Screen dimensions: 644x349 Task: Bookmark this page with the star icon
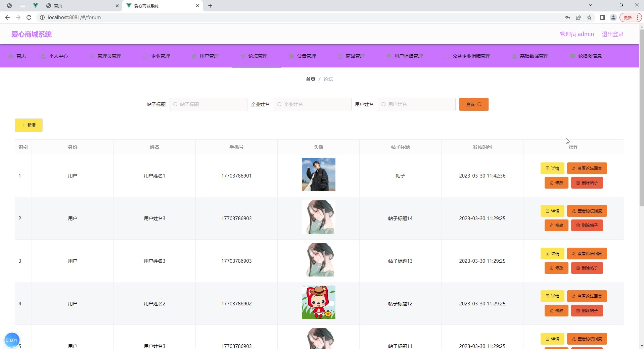tap(589, 17)
